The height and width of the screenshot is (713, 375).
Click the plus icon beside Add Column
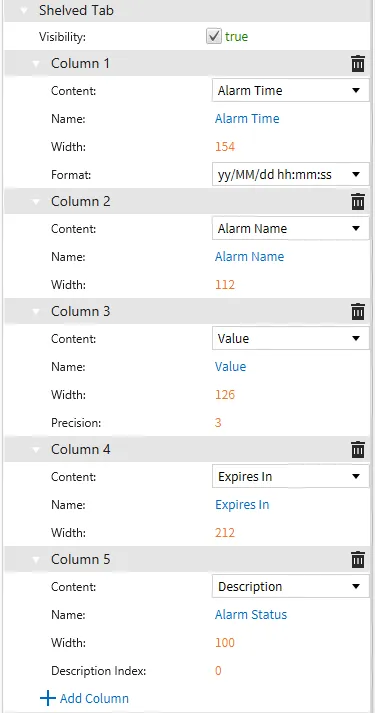tap(48, 698)
